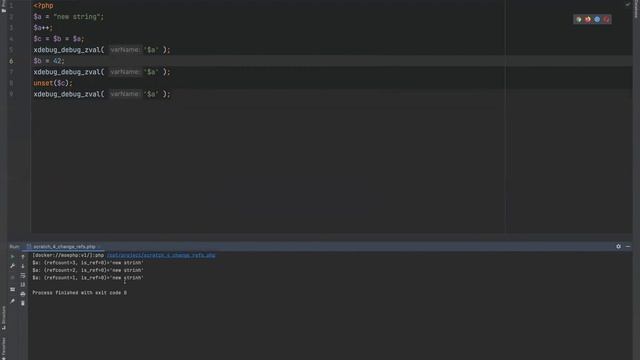The width and height of the screenshot is (640, 360).
Task: Click the Favorites tool window tab
Action: [x=4, y=348]
